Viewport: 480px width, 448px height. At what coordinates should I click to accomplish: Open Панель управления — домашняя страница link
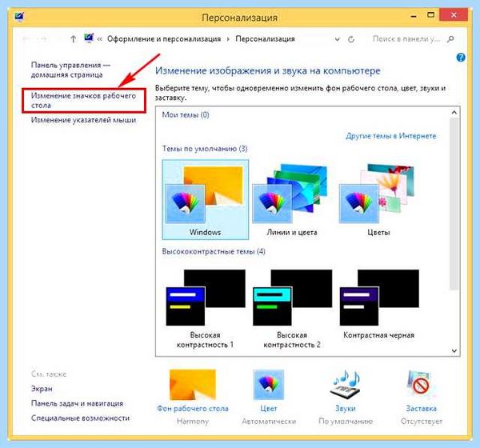coord(70,70)
